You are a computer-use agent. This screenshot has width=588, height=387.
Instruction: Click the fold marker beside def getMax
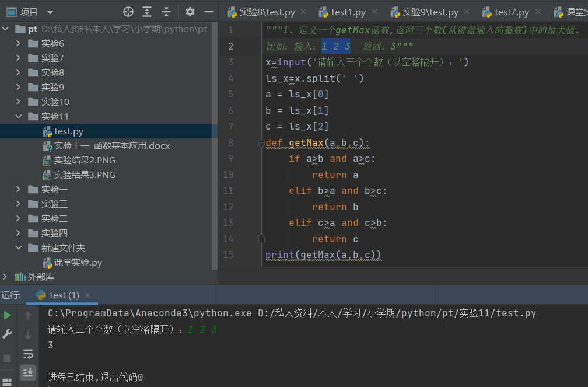pyautogui.click(x=261, y=143)
